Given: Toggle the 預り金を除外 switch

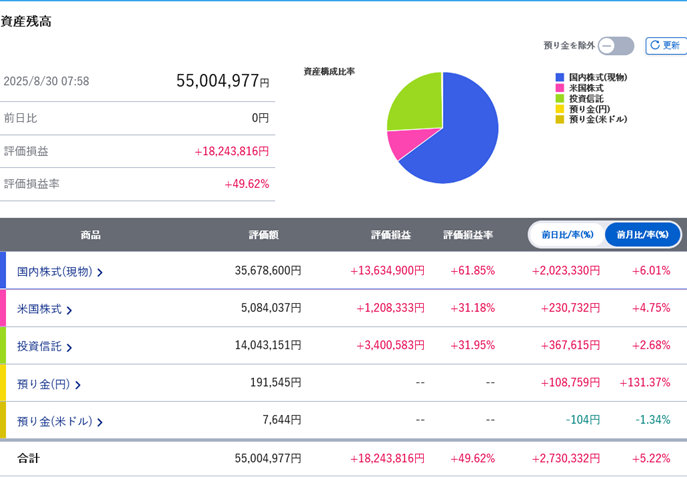Looking at the screenshot, I should click(x=616, y=46).
